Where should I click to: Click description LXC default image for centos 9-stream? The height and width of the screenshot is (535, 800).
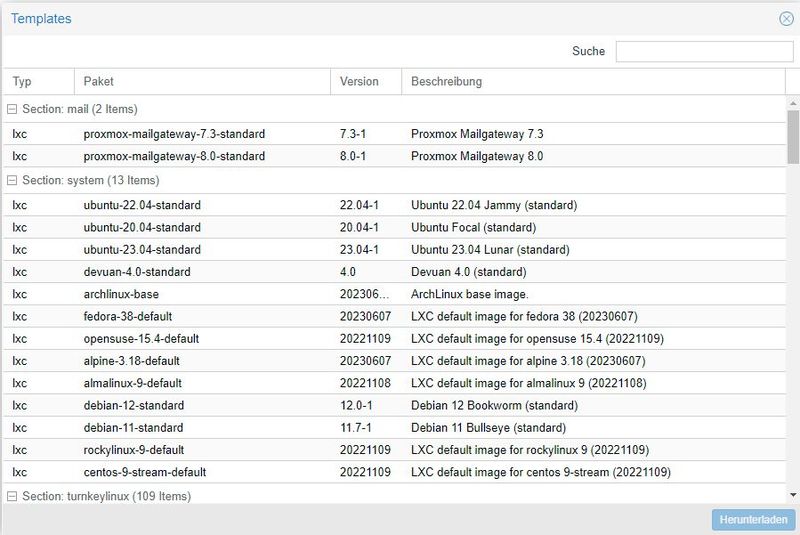[x=541, y=472]
